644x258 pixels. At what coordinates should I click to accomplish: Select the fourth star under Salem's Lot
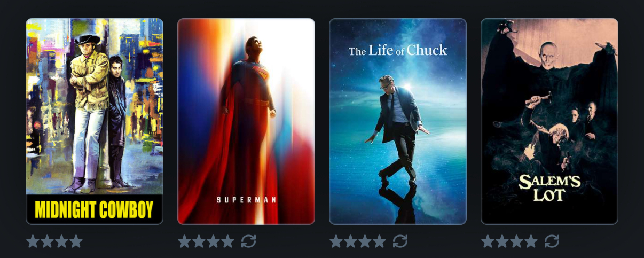click(x=531, y=241)
